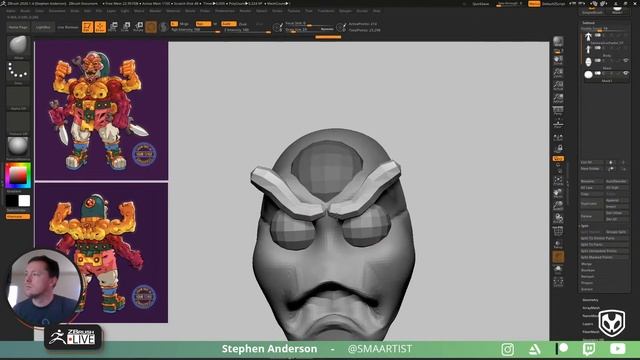This screenshot has width=640, height=360.
Task: Open the Zplugin menu
Action: [345, 11]
